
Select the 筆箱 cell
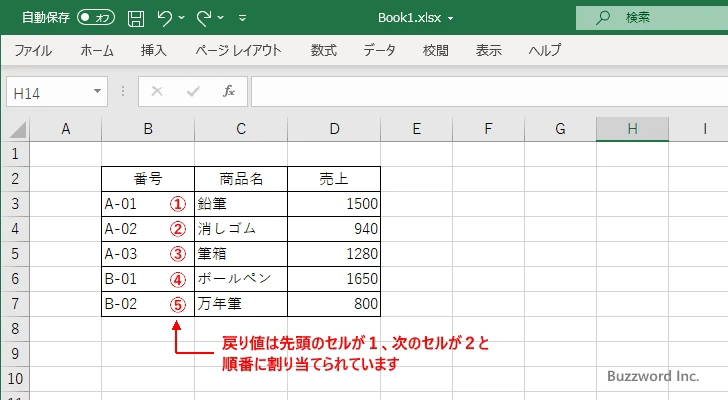coord(241,254)
